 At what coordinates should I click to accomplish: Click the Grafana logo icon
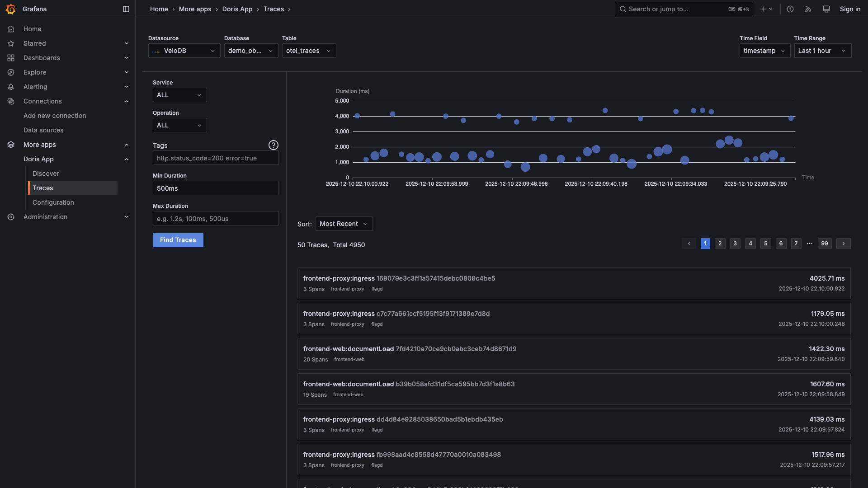(x=10, y=9)
